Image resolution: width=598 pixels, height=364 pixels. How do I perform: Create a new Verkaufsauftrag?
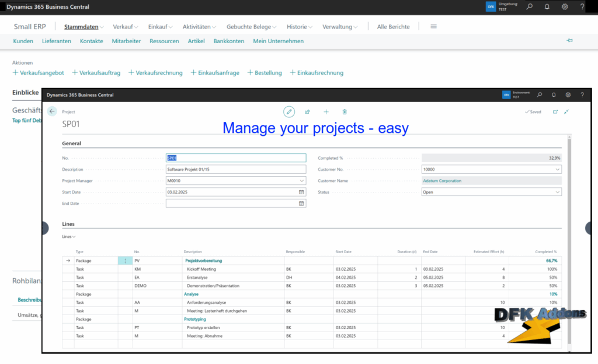(96, 72)
